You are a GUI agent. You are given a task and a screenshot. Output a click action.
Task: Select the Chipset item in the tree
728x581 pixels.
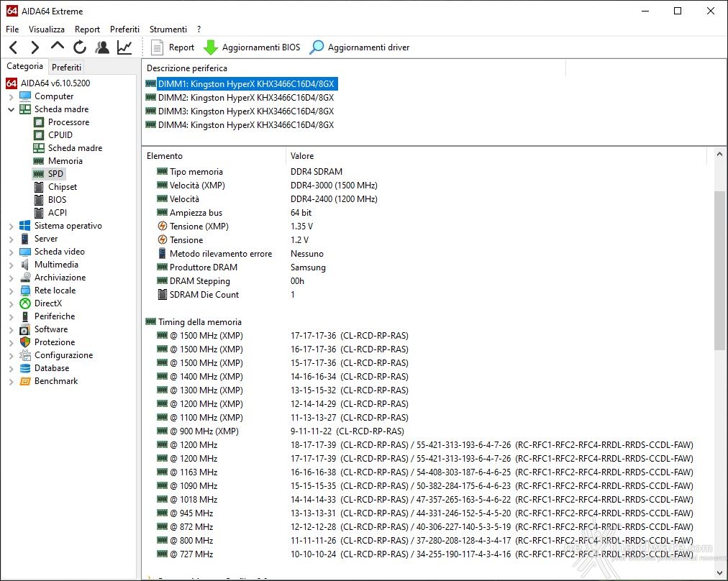click(62, 187)
